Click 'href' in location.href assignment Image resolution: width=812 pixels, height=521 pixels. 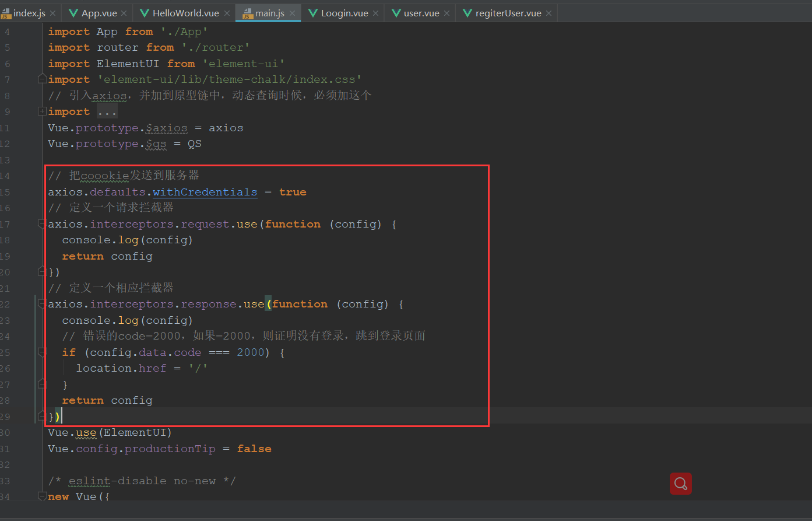153,368
